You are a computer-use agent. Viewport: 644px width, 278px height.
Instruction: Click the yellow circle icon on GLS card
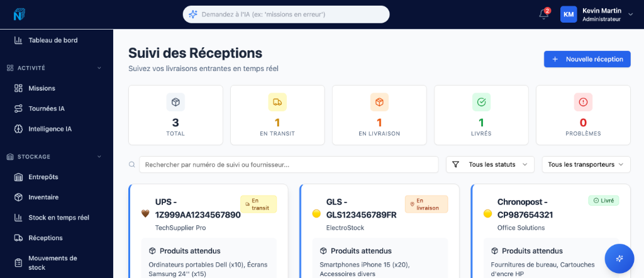316,213
